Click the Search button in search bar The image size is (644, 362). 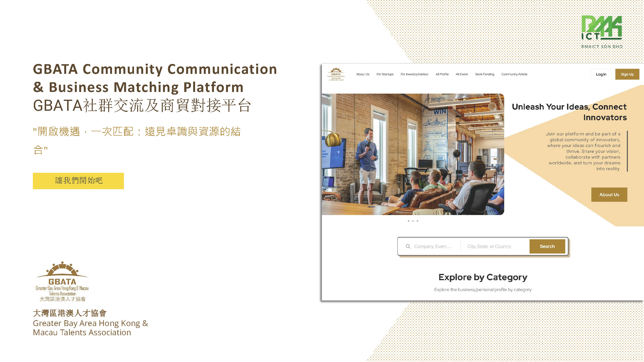[x=548, y=246]
